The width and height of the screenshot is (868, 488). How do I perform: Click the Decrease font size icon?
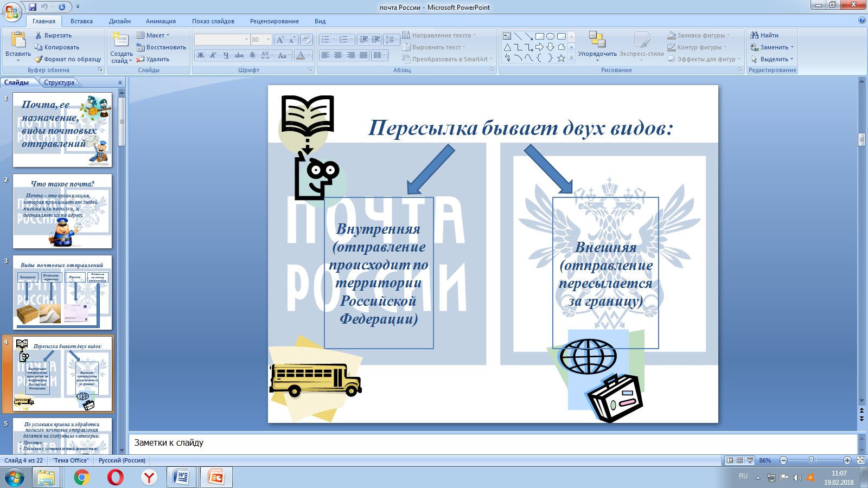[292, 40]
